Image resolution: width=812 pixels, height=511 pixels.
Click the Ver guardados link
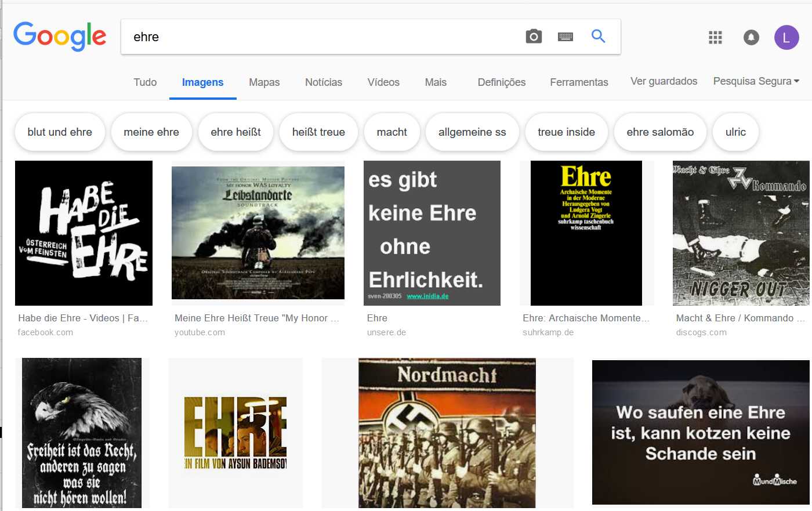pos(664,81)
